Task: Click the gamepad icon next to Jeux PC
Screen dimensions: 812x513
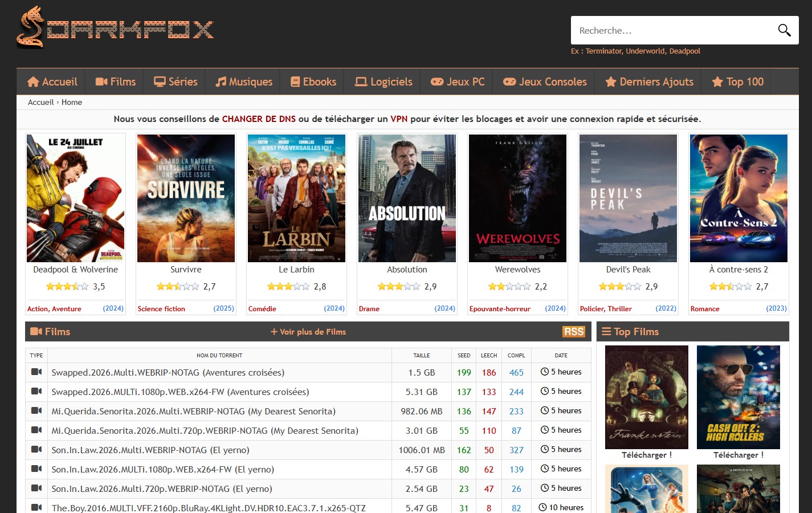Action: [x=437, y=82]
